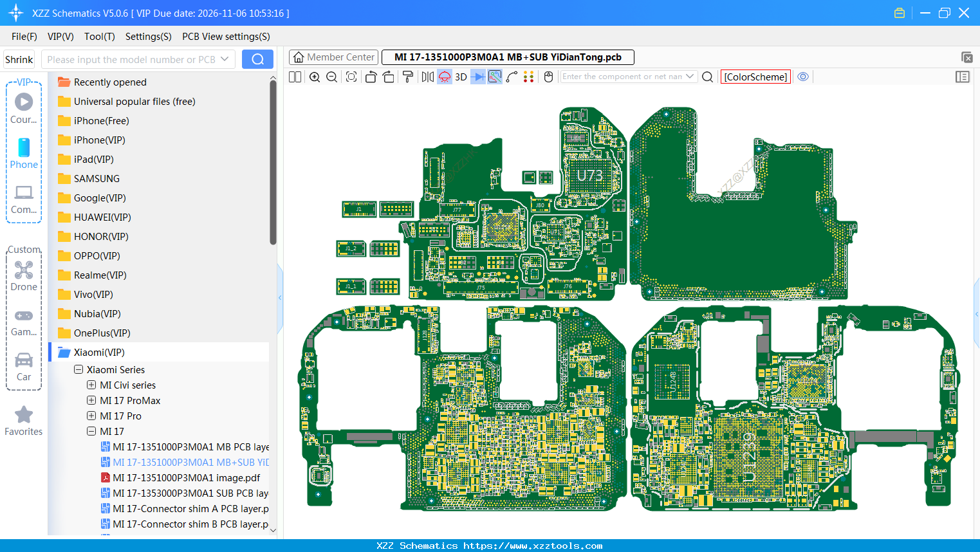Screen dimensions: 980x552
Task: Open the Member Center page
Action: click(x=333, y=57)
